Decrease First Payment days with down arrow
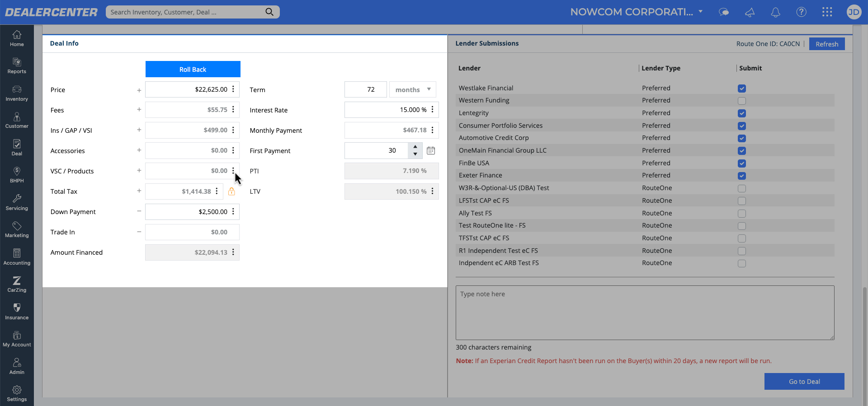 tap(415, 154)
